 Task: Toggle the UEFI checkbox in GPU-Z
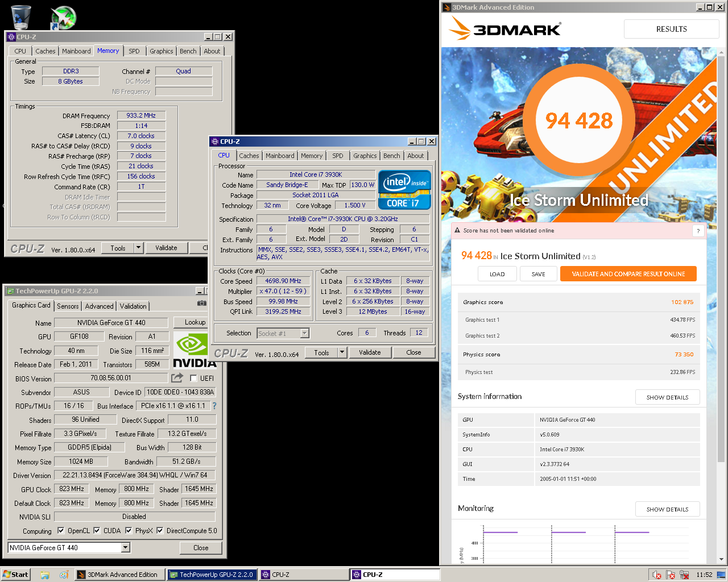coord(193,378)
